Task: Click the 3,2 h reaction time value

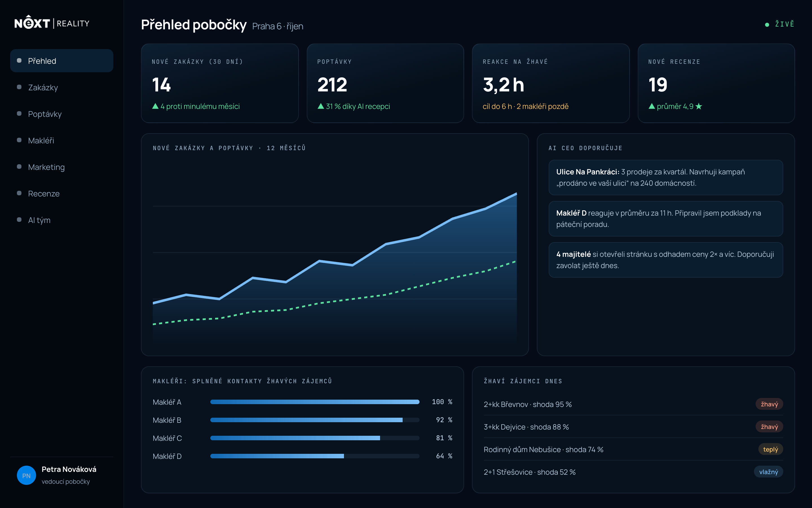Action: pyautogui.click(x=503, y=85)
